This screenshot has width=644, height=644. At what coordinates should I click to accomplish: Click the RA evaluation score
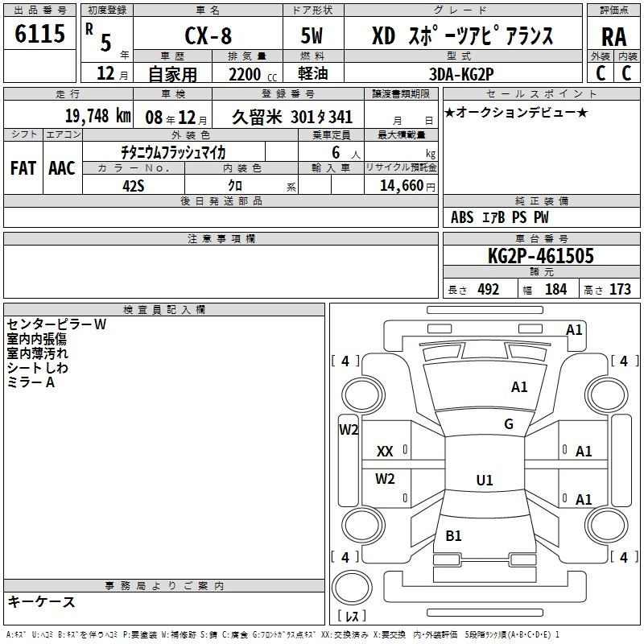(x=613, y=37)
